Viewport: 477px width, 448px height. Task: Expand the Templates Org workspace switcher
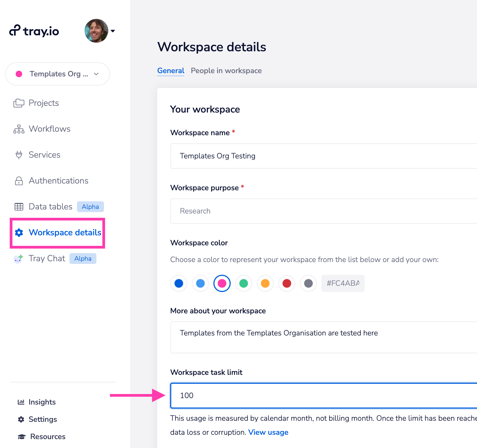[58, 74]
